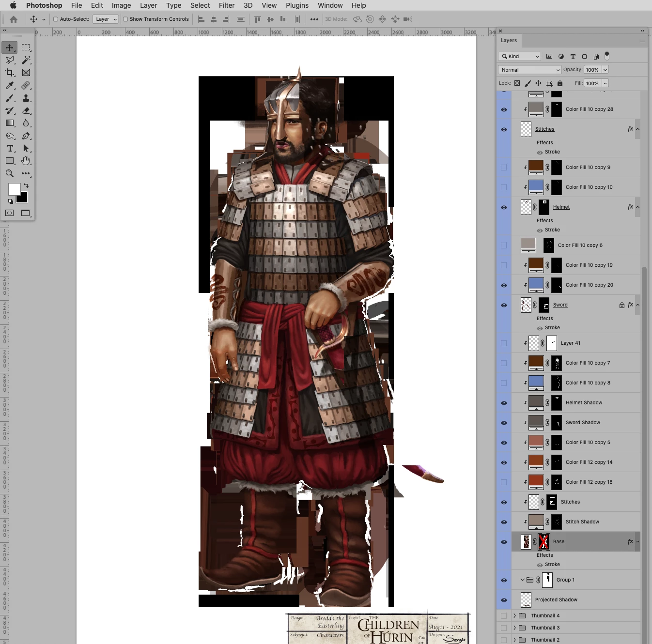
Task: Collapse effects of Base layer
Action: [637, 542]
